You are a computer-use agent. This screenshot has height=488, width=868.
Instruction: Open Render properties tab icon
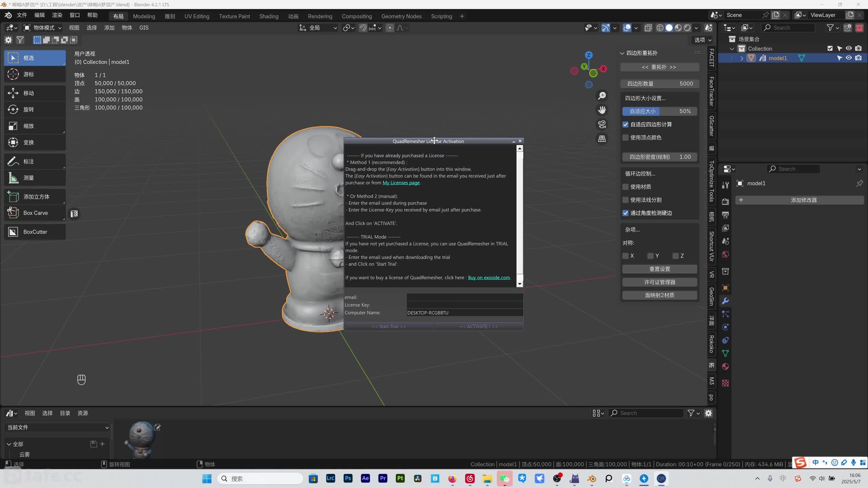(725, 202)
